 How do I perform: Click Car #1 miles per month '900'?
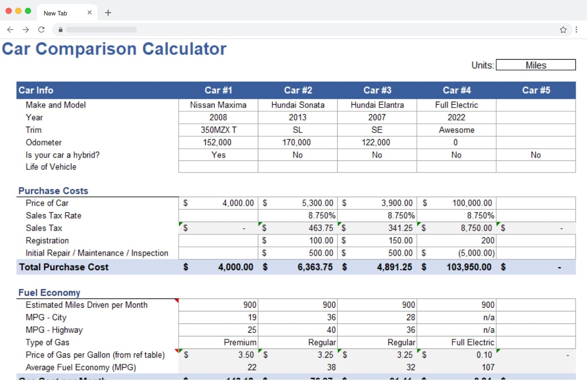pos(218,305)
